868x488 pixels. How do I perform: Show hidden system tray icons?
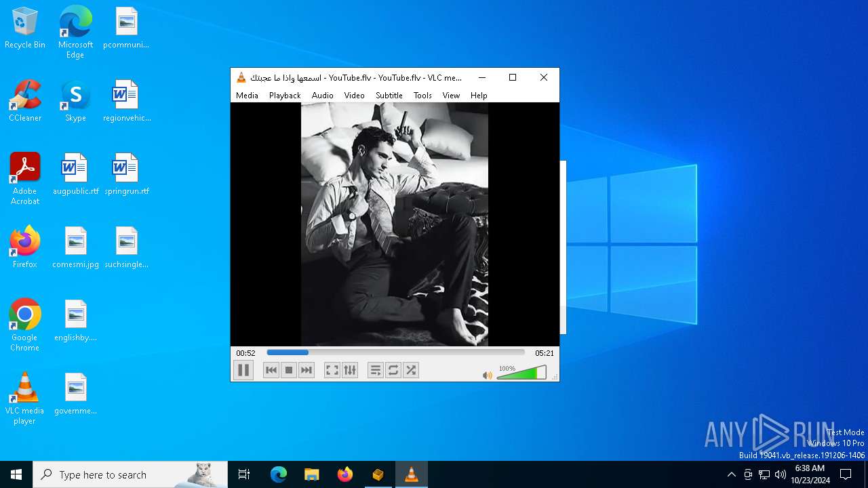click(731, 474)
